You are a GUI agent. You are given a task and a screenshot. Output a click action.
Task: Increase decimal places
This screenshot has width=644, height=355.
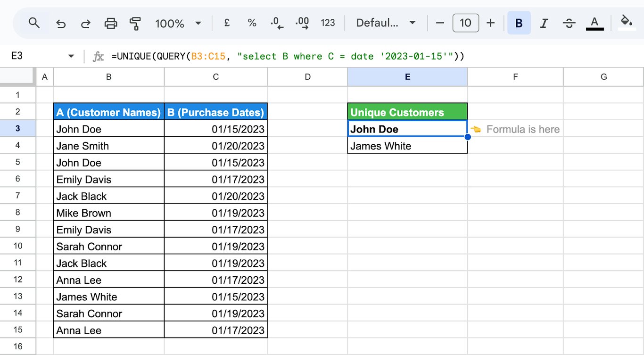[x=302, y=23]
